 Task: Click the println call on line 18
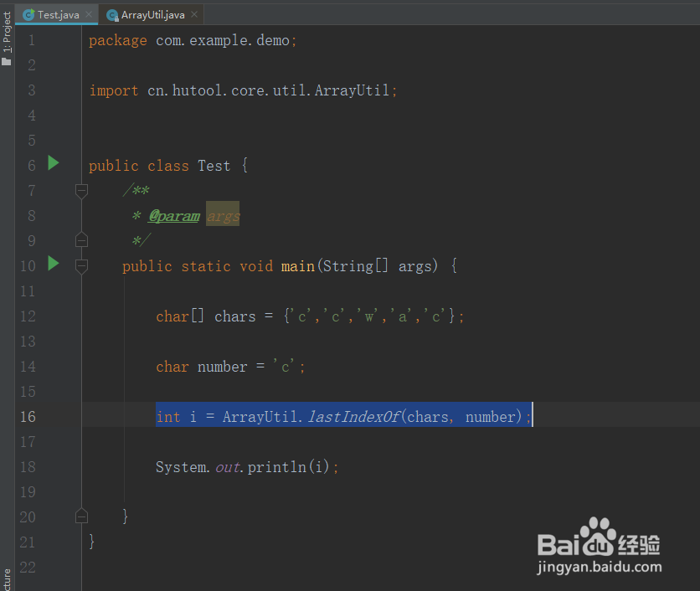coord(277,467)
